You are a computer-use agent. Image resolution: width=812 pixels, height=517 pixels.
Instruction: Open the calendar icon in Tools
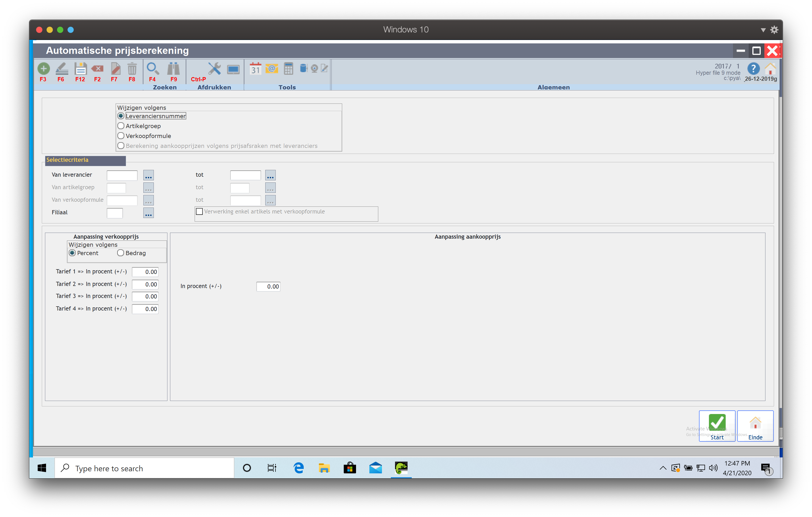pyautogui.click(x=255, y=69)
